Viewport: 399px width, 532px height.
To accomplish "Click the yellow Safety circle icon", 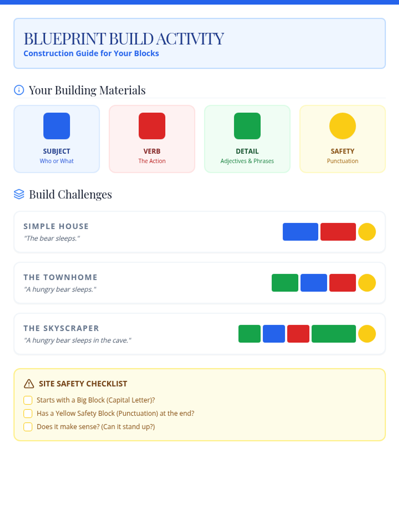I will (342, 126).
